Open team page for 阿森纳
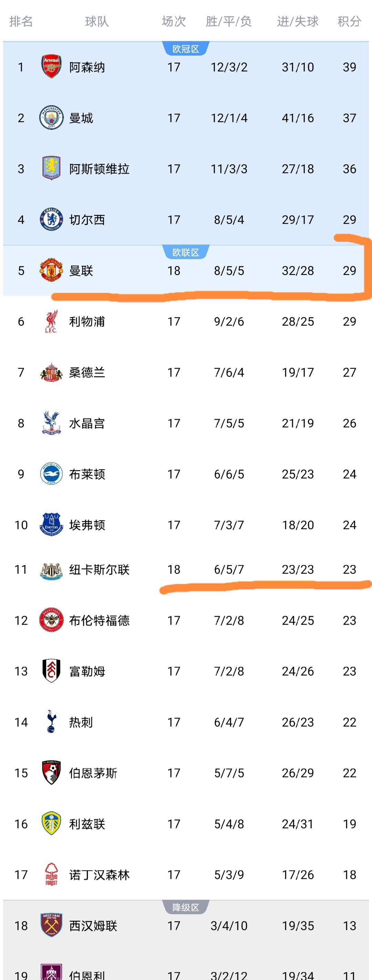The image size is (372, 980). point(87,67)
